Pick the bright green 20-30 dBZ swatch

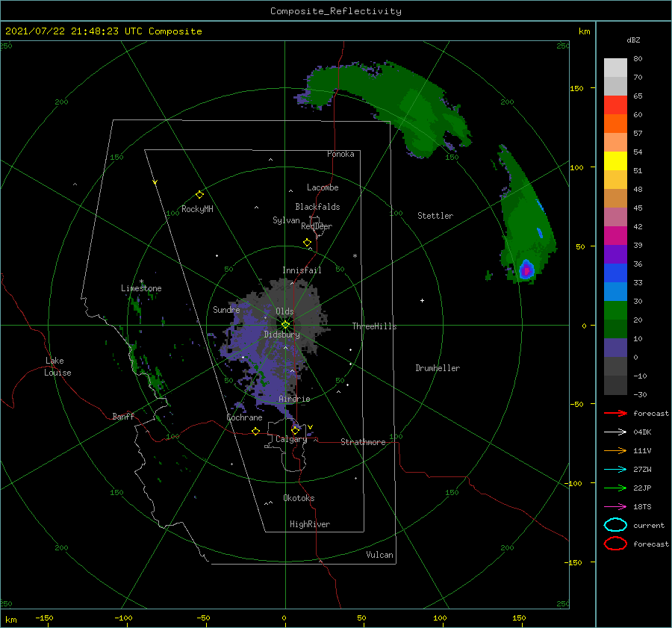click(x=615, y=311)
